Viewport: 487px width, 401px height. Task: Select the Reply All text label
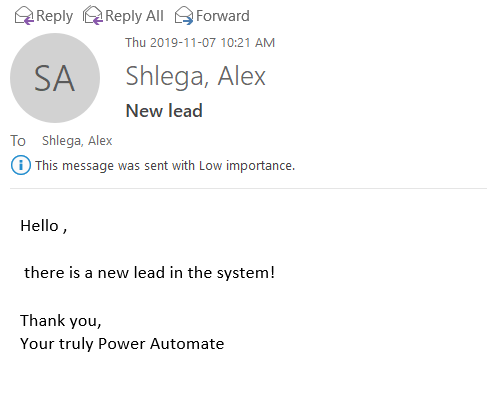(134, 16)
